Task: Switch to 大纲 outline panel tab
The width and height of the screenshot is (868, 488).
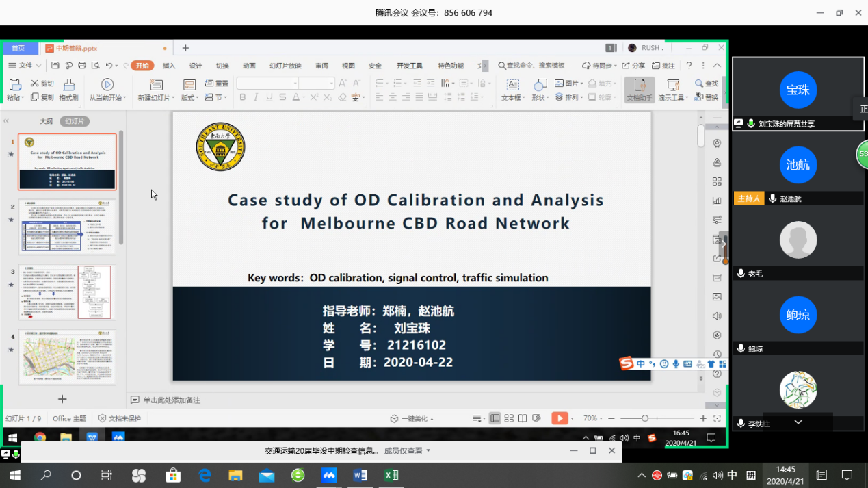Action: (46, 121)
